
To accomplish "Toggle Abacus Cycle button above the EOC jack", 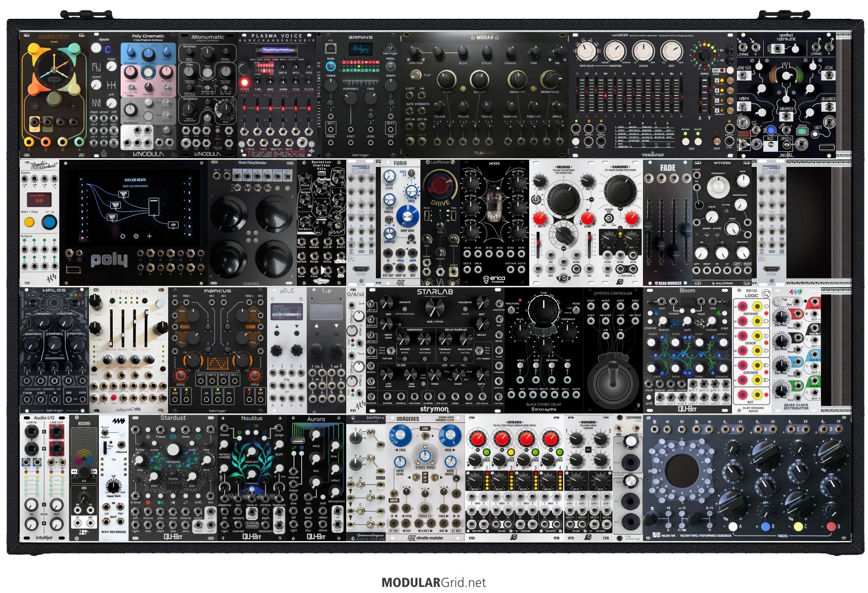I will point(254,374).
